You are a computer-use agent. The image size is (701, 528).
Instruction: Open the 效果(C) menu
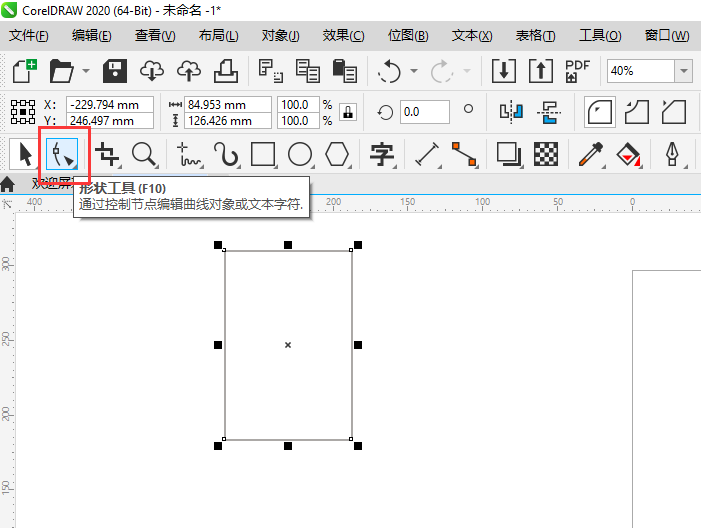343,35
